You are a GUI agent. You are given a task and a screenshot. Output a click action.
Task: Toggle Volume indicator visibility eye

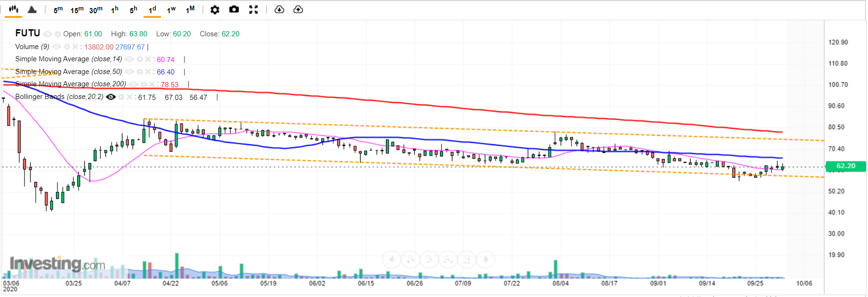[56, 47]
